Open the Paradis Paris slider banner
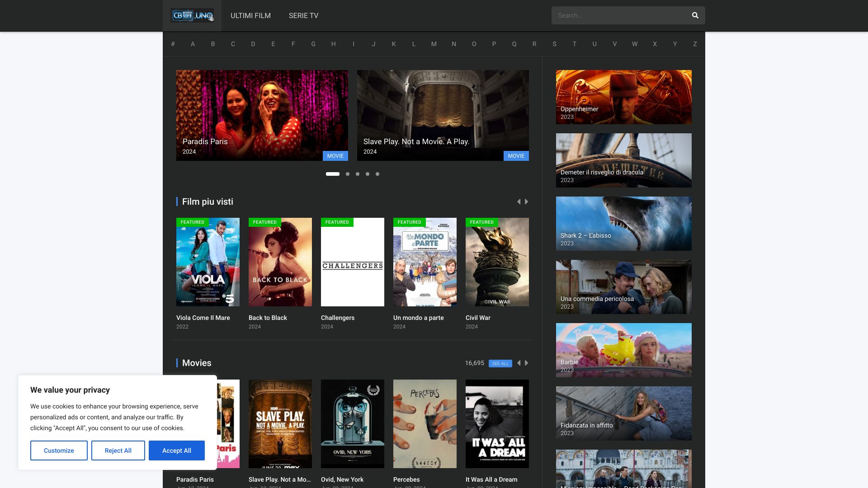The width and height of the screenshot is (868, 488). 262,115
